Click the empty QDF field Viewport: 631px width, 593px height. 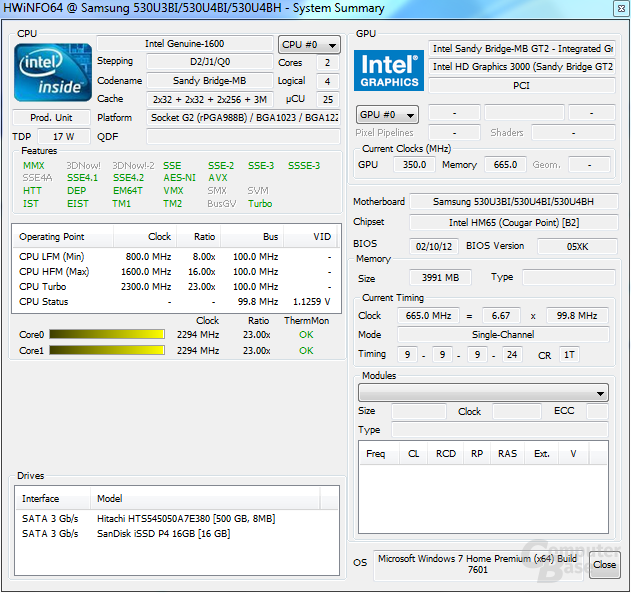(x=243, y=136)
